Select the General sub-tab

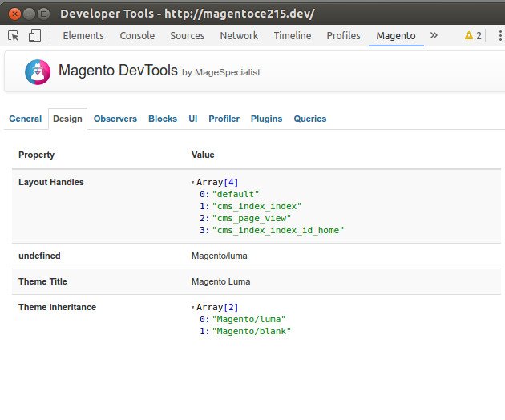(x=25, y=119)
